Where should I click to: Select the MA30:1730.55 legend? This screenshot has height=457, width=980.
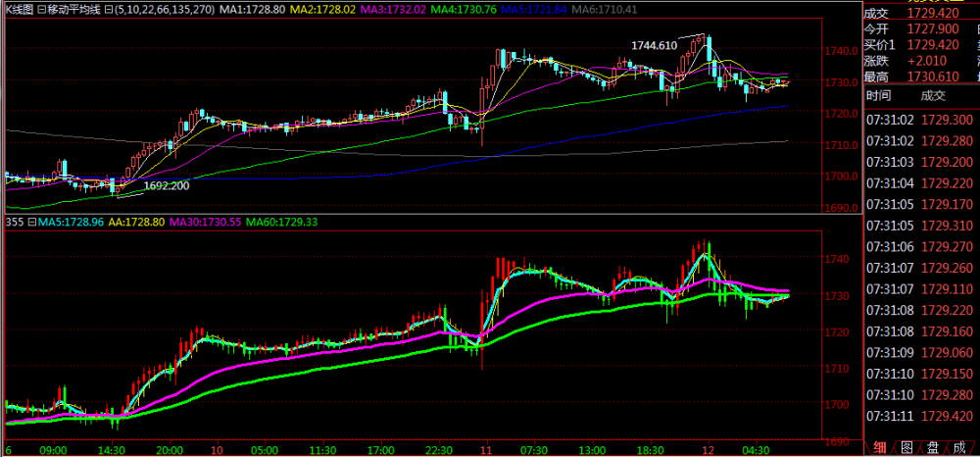[206, 222]
